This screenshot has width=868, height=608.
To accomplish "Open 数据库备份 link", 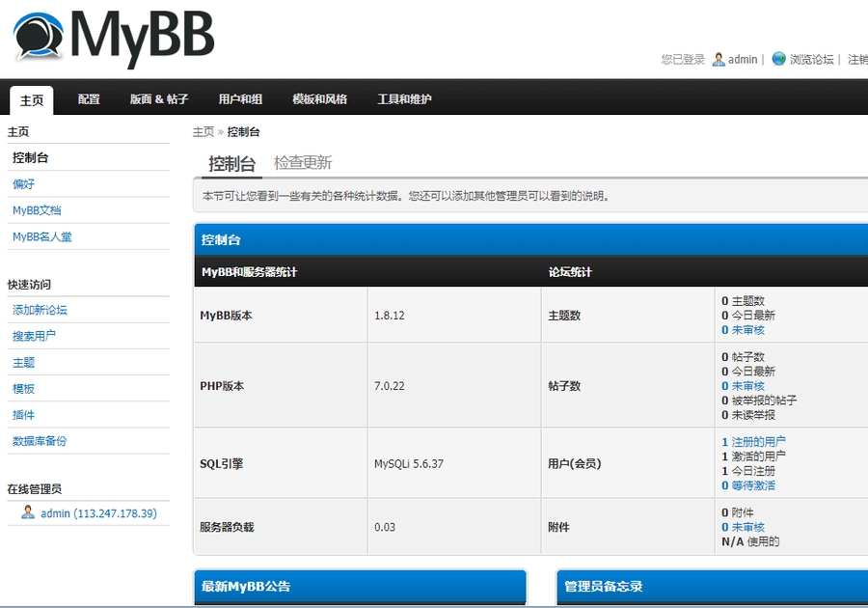I will [x=40, y=441].
